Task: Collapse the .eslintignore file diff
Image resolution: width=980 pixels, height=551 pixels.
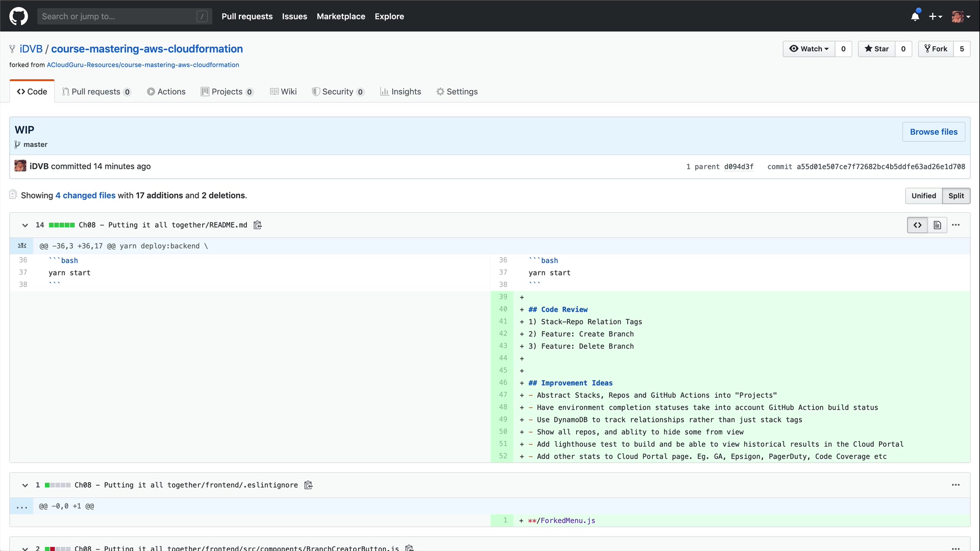Action: [25, 485]
